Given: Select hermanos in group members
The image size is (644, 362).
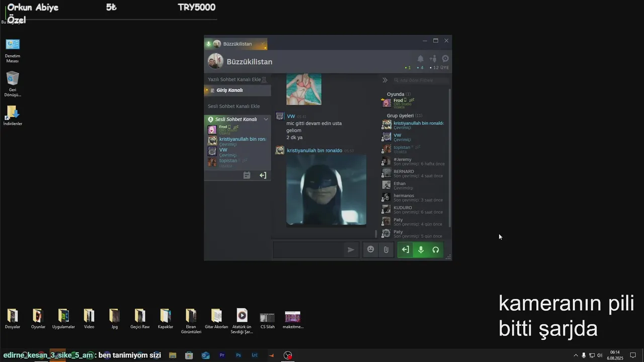Looking at the screenshot, I should point(415,197).
